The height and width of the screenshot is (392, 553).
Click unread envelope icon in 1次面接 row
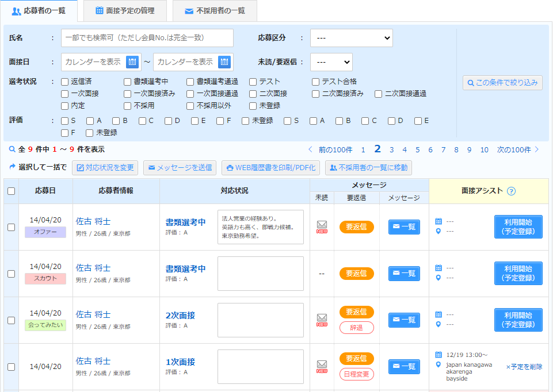pos(322,366)
